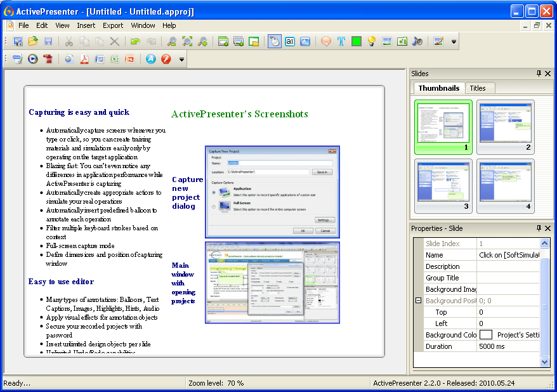Edit the Name property value field
Viewport: 557px width, 392px height.
508,255
